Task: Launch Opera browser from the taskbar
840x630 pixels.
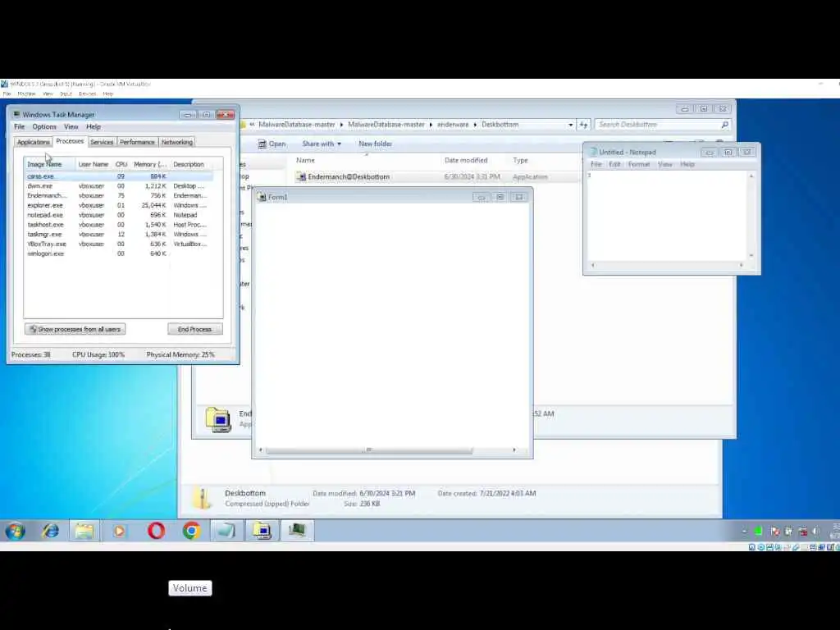Action: [x=156, y=531]
